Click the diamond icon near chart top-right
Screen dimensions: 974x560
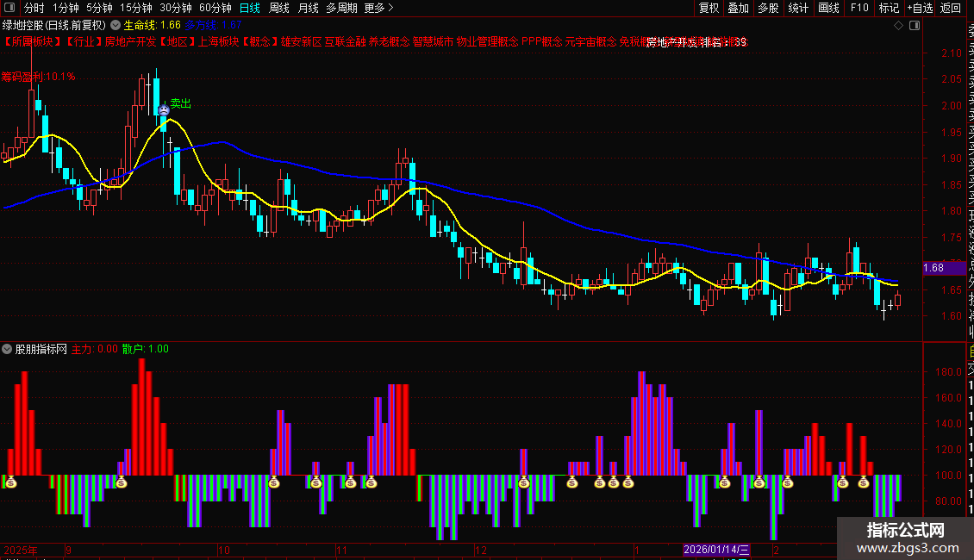point(898,26)
